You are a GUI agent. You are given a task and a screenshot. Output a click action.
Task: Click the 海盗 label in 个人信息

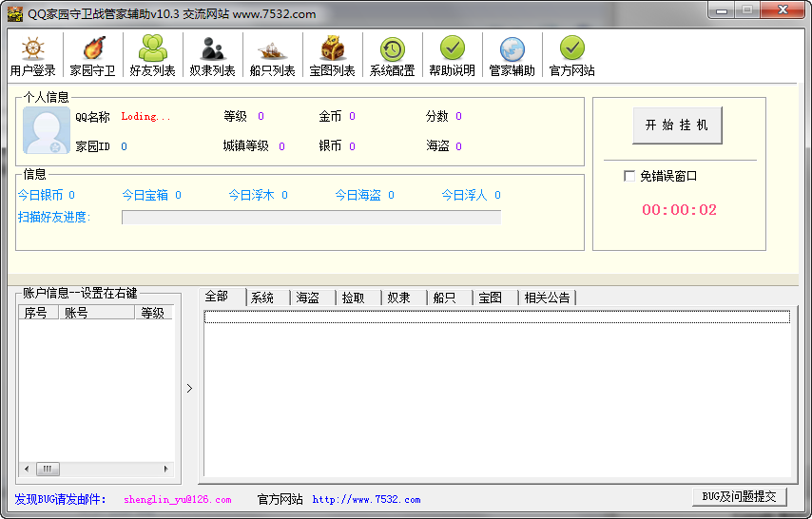point(437,146)
